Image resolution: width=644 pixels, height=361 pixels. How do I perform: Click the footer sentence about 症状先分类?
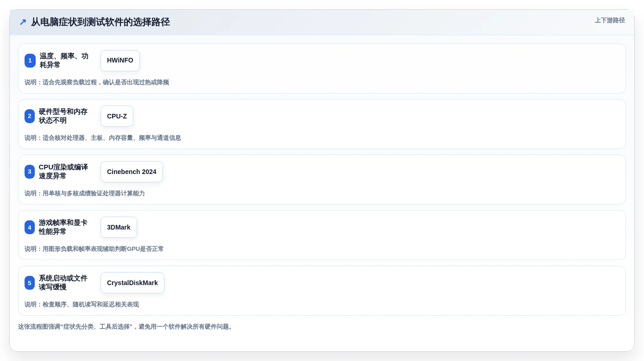[126, 327]
